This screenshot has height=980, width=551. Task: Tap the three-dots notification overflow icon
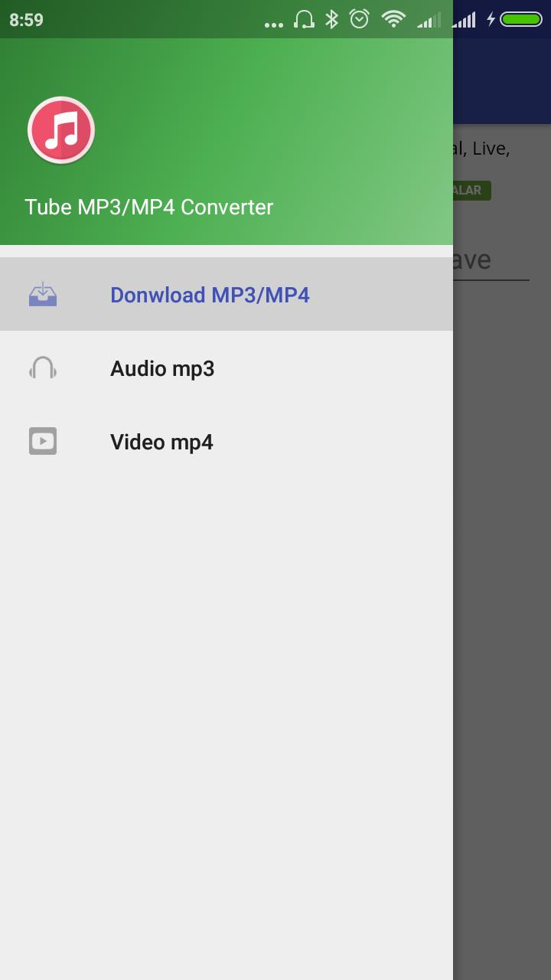tap(273, 24)
